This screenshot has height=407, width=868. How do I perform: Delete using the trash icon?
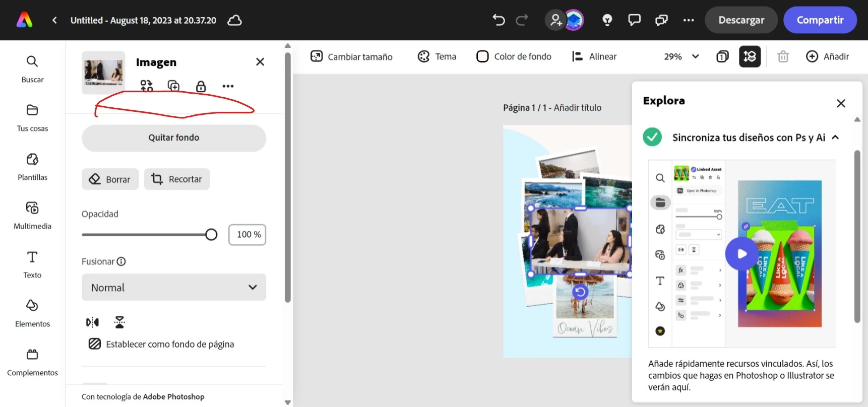783,56
